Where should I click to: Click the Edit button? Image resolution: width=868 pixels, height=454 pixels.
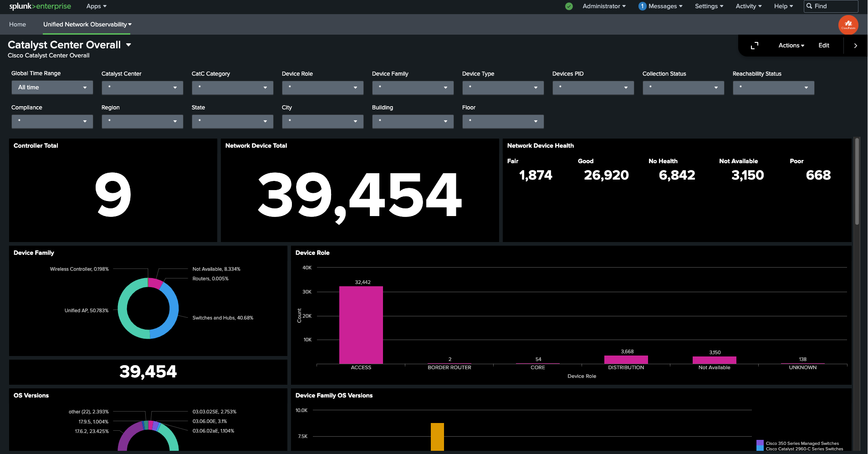coord(824,46)
